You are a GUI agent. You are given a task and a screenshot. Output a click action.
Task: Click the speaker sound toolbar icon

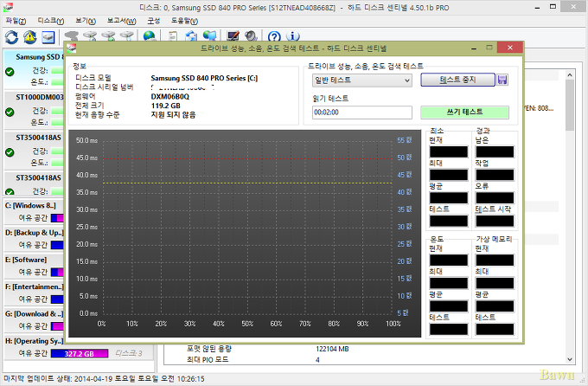tap(251, 36)
